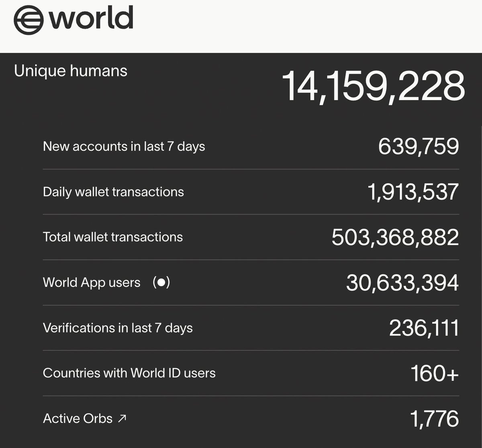
Task: Click the 'world' wordmark text
Action: (x=92, y=18)
